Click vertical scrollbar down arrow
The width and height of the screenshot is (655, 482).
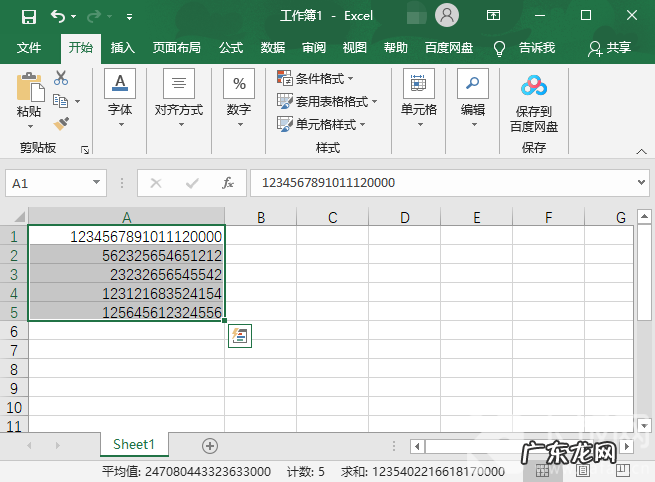coord(644,426)
